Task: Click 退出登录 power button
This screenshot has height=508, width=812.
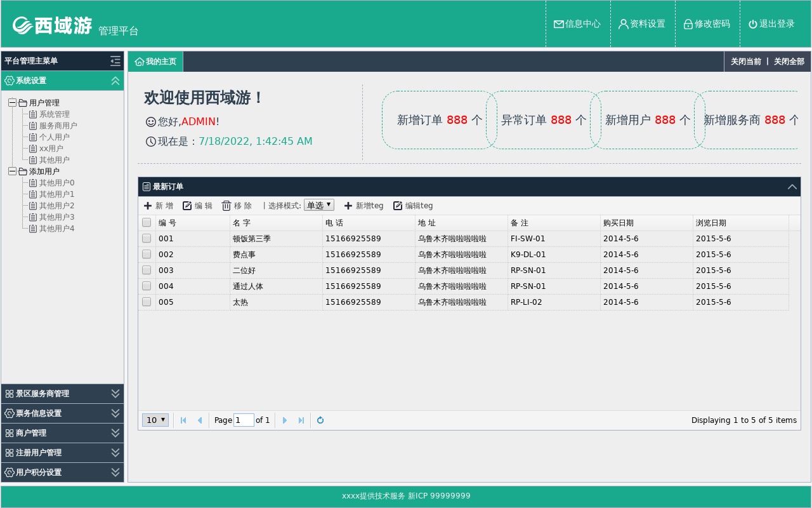Action: point(771,24)
